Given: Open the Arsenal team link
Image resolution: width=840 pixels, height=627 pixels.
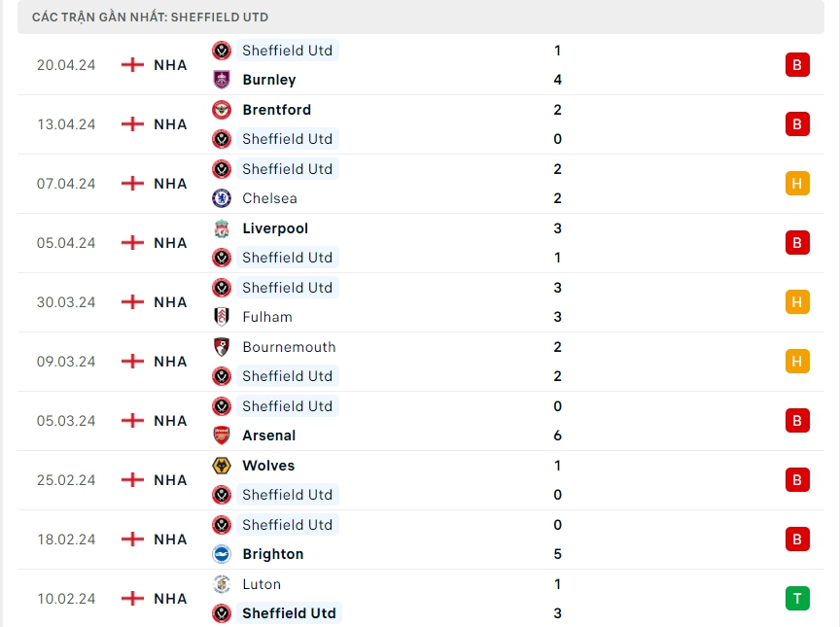Looking at the screenshot, I should pos(269,435).
